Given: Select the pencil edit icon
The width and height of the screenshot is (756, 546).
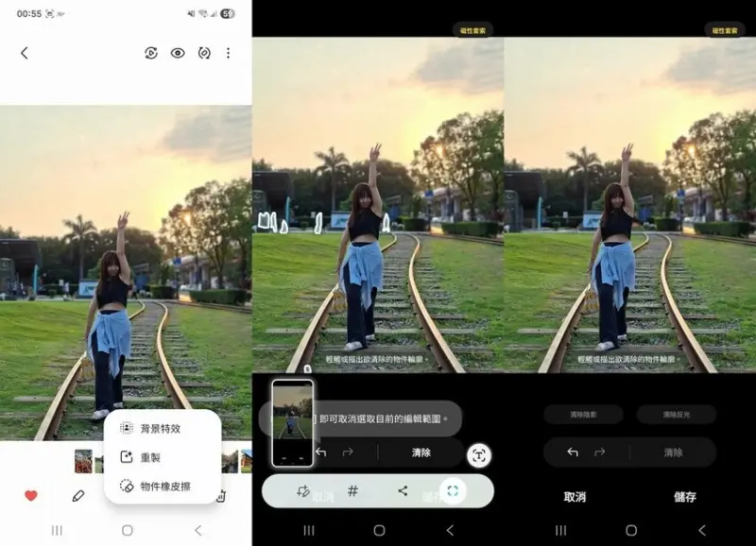Looking at the screenshot, I should pos(77,495).
